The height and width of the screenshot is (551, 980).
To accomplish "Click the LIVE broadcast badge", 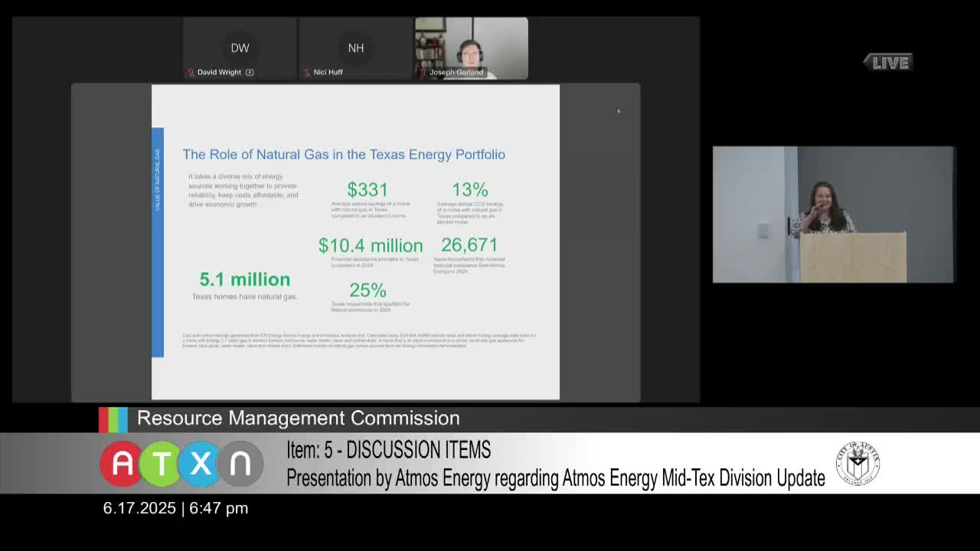I will [x=888, y=63].
